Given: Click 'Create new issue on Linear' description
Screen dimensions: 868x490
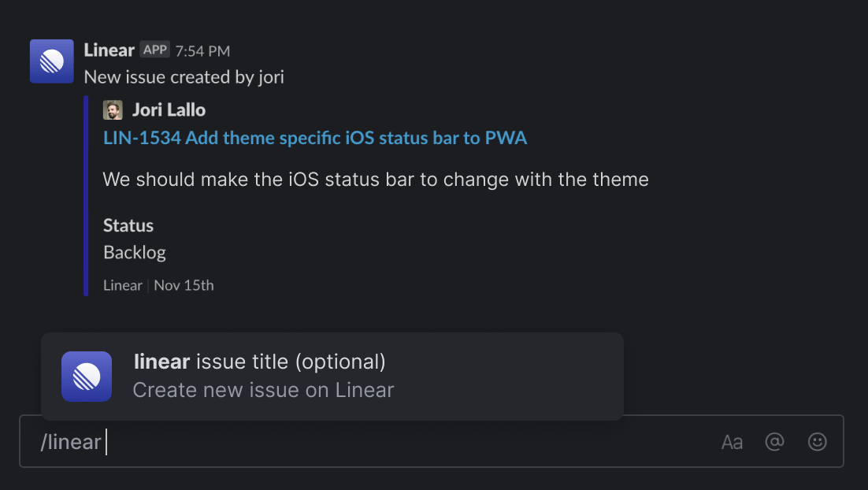Looking at the screenshot, I should (264, 390).
